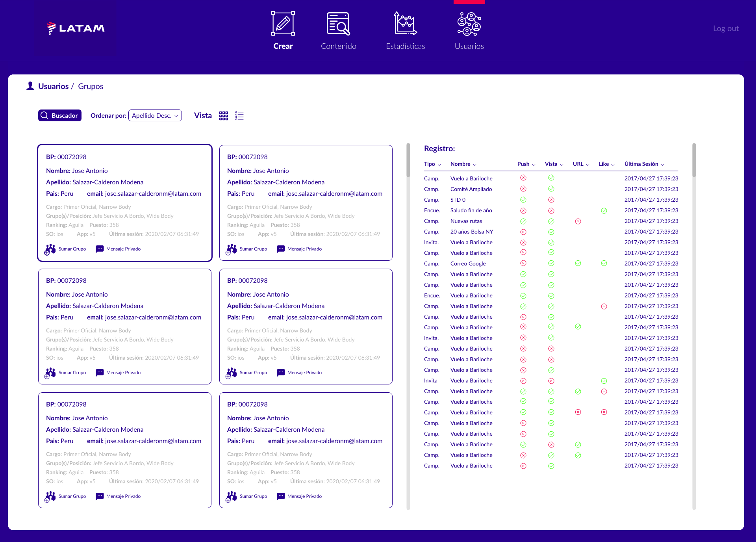756x542 pixels.
Task: Open the Estadísticas chart icon
Action: (405, 24)
